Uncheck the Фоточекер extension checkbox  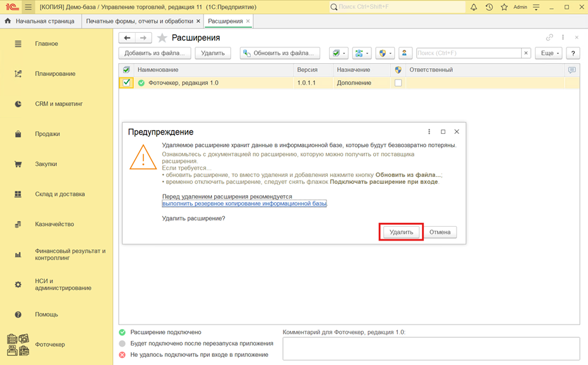click(x=127, y=83)
